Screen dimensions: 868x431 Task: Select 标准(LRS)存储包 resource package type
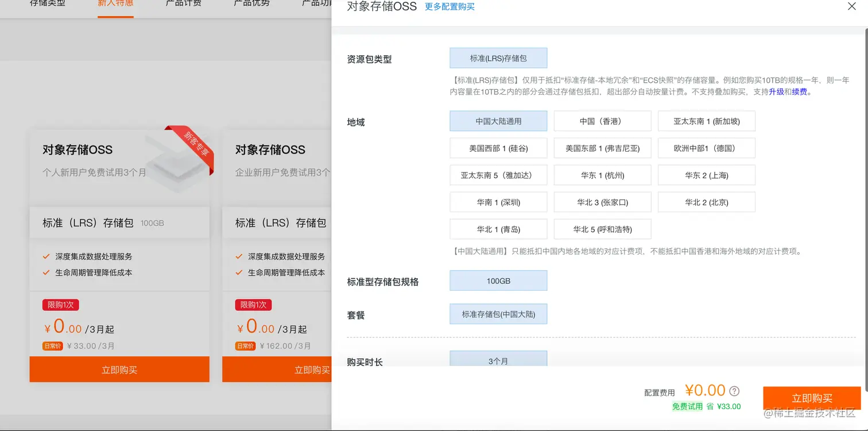(498, 58)
